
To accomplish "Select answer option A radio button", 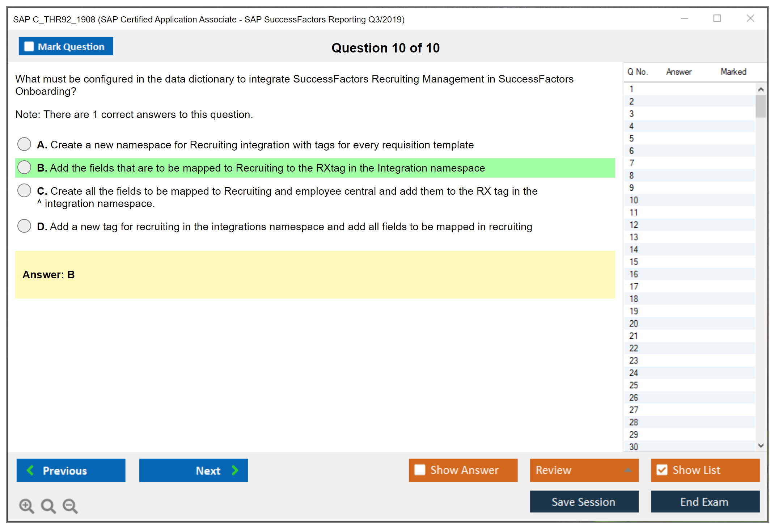I will [24, 144].
